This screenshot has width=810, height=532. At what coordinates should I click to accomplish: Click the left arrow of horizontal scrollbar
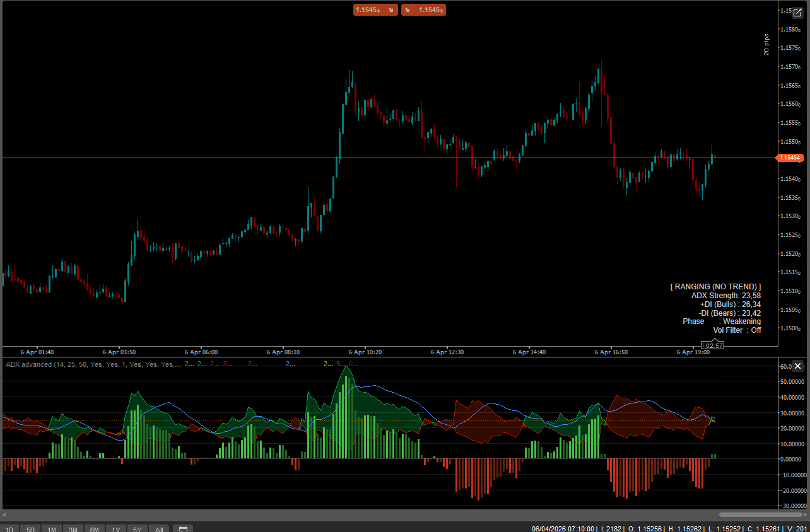5,515
